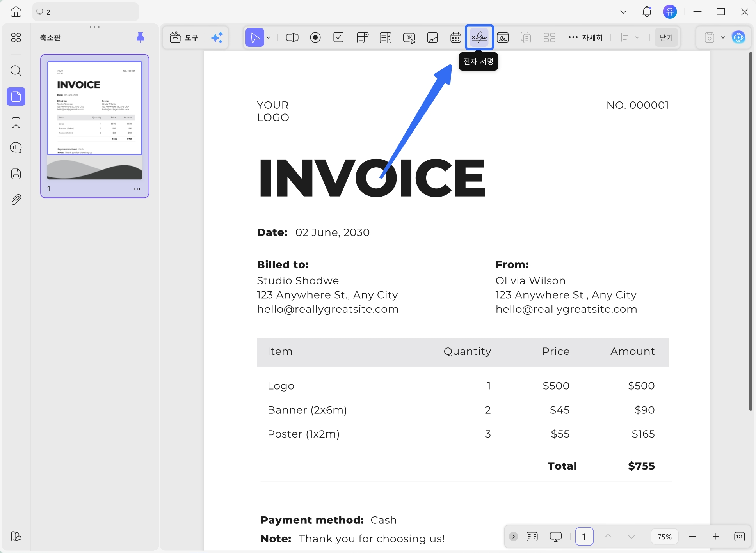Open the 75% zoom level dropdown
The width and height of the screenshot is (756, 553).
pyautogui.click(x=664, y=537)
